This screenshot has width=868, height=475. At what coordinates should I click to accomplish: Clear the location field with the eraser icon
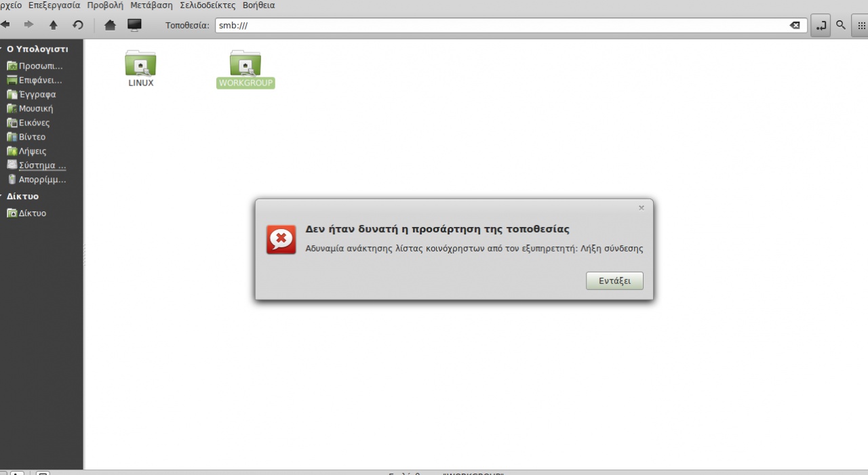[x=795, y=25]
